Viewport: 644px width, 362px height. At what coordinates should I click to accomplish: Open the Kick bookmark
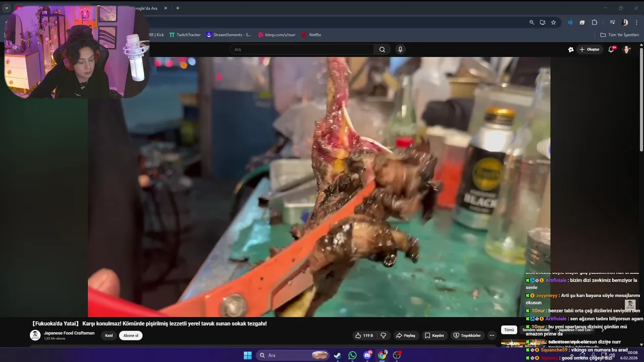pos(155,35)
